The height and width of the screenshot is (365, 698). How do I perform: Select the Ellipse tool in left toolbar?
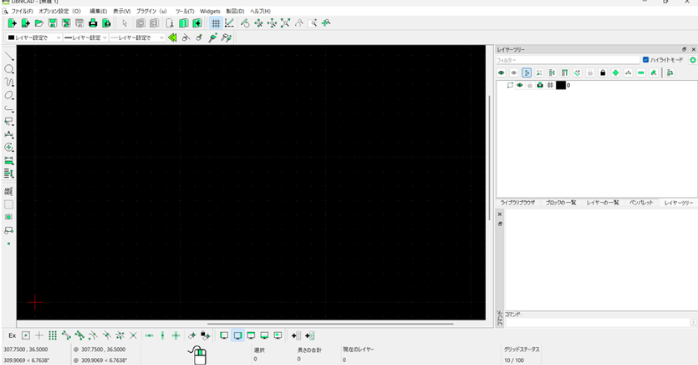[x=9, y=95]
